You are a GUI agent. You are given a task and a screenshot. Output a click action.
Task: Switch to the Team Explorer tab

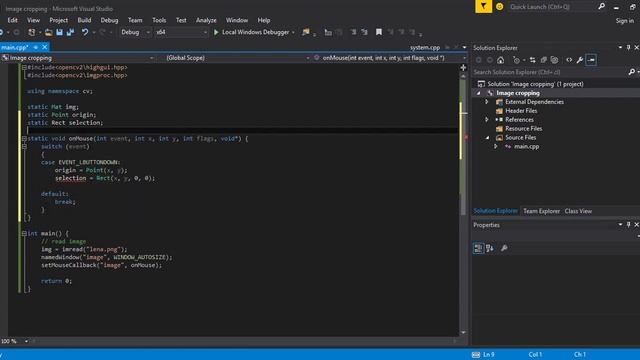(x=541, y=211)
